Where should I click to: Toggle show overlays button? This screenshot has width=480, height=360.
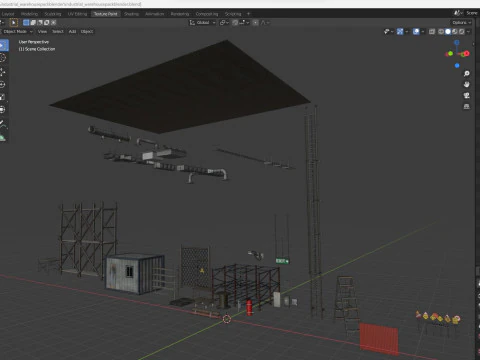416,32
